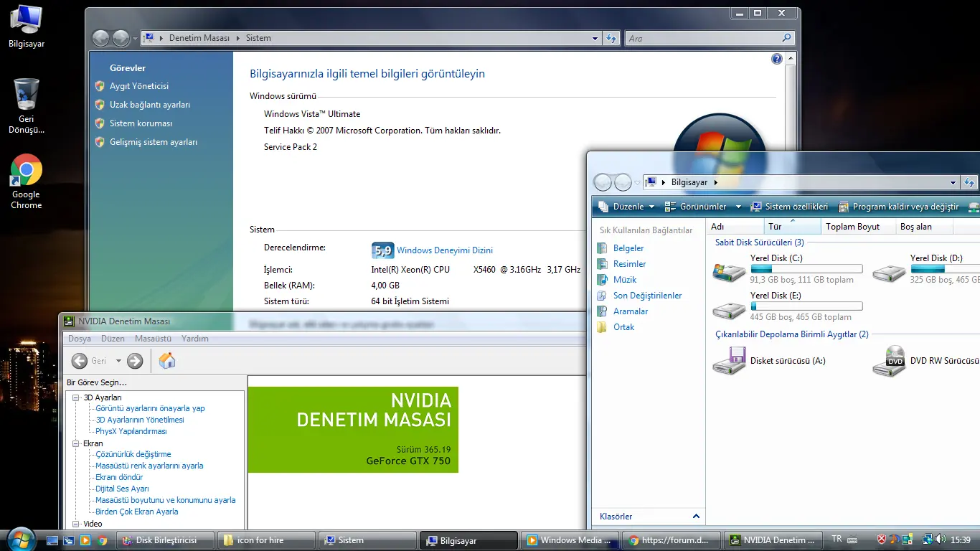Open the Dosya menu in NVIDIA Denetim Masası

click(80, 339)
